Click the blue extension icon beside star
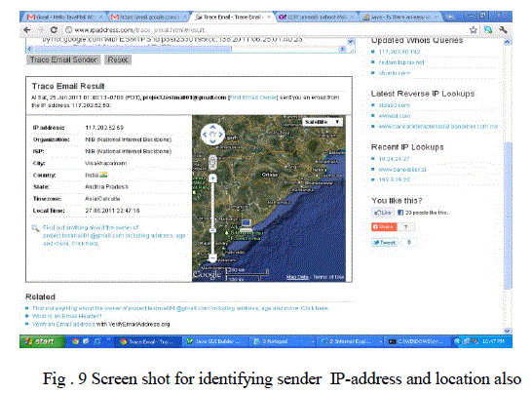 click(488, 30)
